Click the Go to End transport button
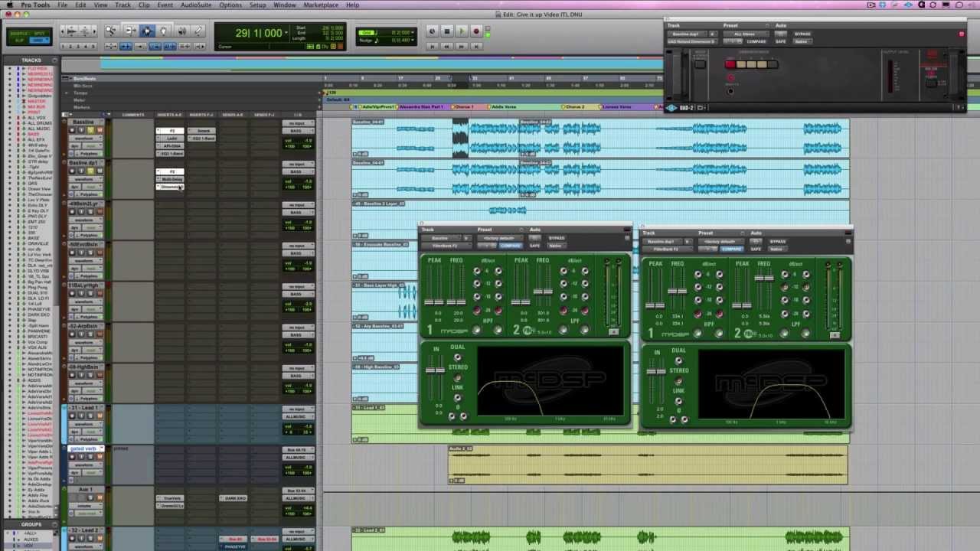The width and height of the screenshot is (980, 551). coord(476,46)
